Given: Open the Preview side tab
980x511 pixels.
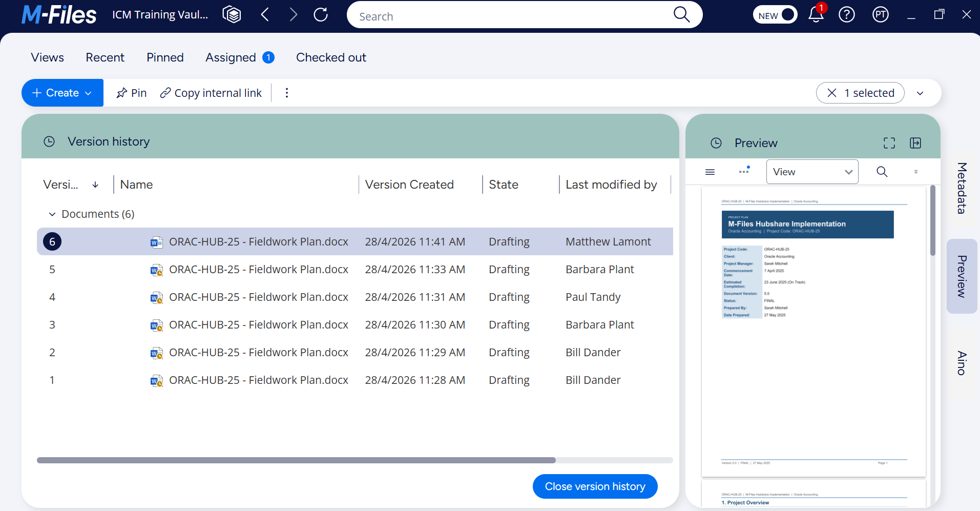Looking at the screenshot, I should [x=962, y=276].
